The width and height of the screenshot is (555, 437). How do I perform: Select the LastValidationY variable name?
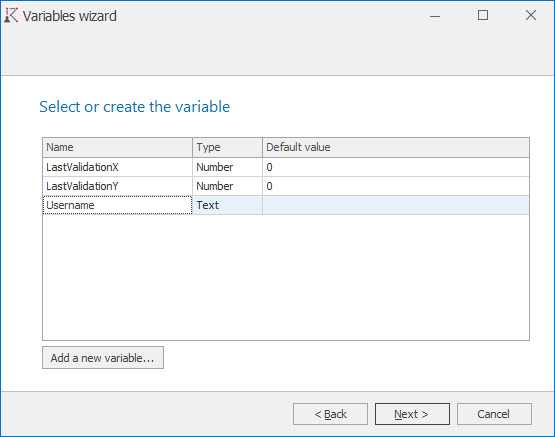click(82, 186)
